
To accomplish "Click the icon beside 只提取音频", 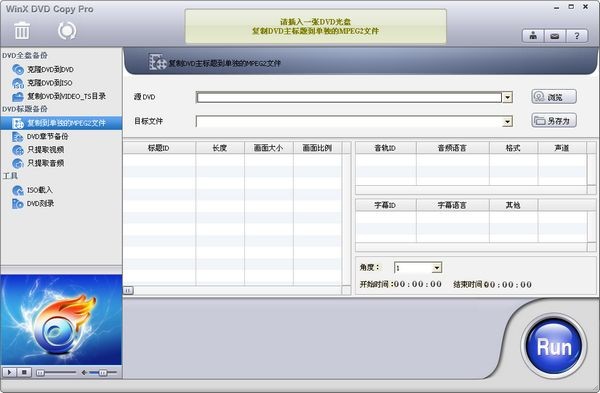I will click(x=18, y=163).
